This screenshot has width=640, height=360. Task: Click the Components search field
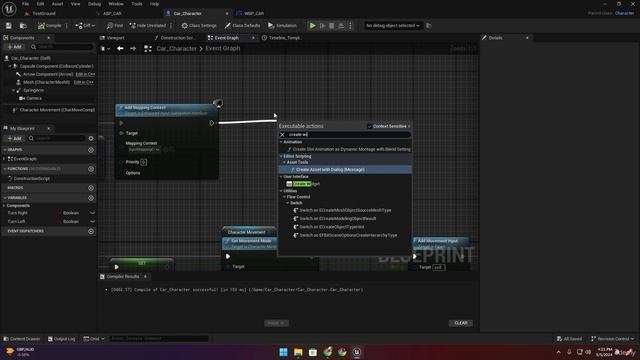click(62, 47)
